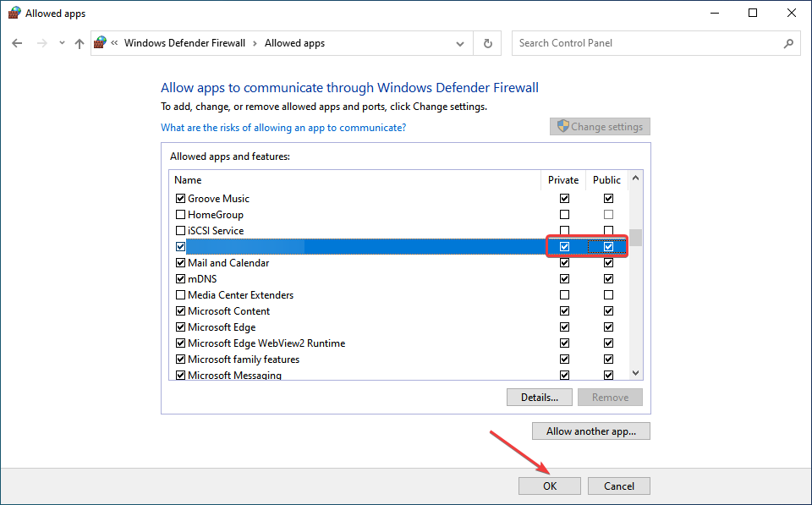Enable HomeGroup Private network checkbox
Screen dimensions: 812x505
tap(564, 215)
